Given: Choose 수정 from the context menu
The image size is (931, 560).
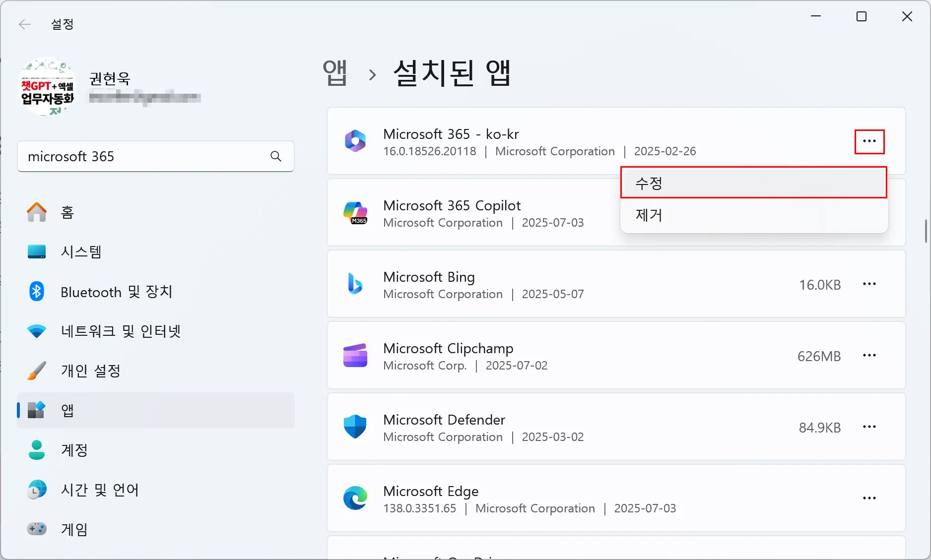Looking at the screenshot, I should (754, 183).
